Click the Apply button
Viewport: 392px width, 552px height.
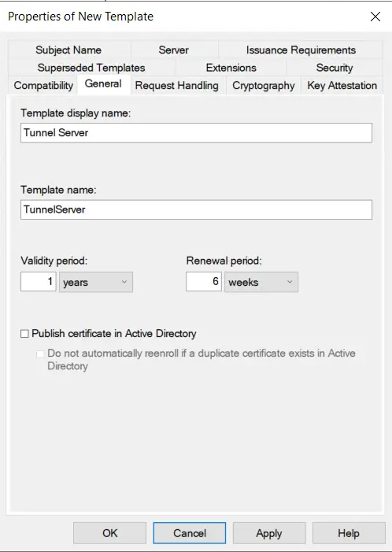(269, 533)
